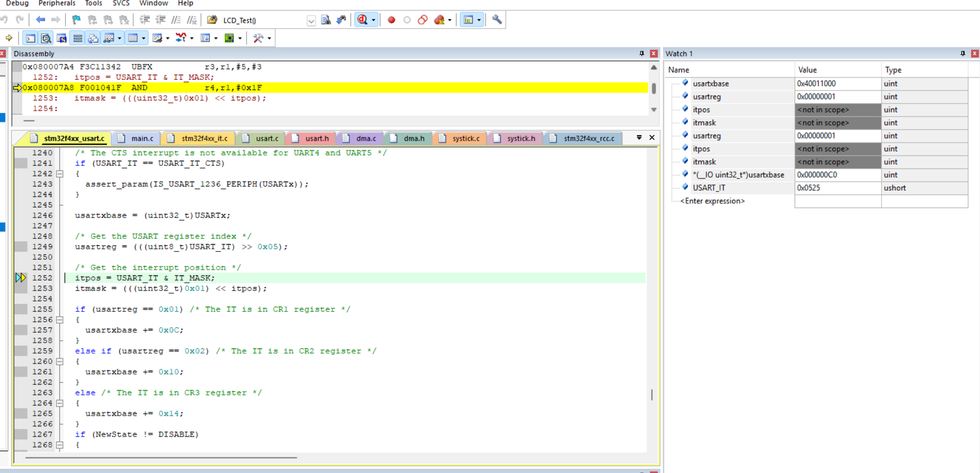
Task: Open Configuration wrench icon in toolbar
Action: 497,20
